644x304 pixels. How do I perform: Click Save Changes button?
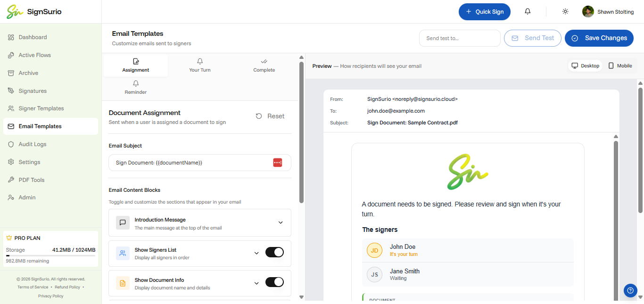599,38
